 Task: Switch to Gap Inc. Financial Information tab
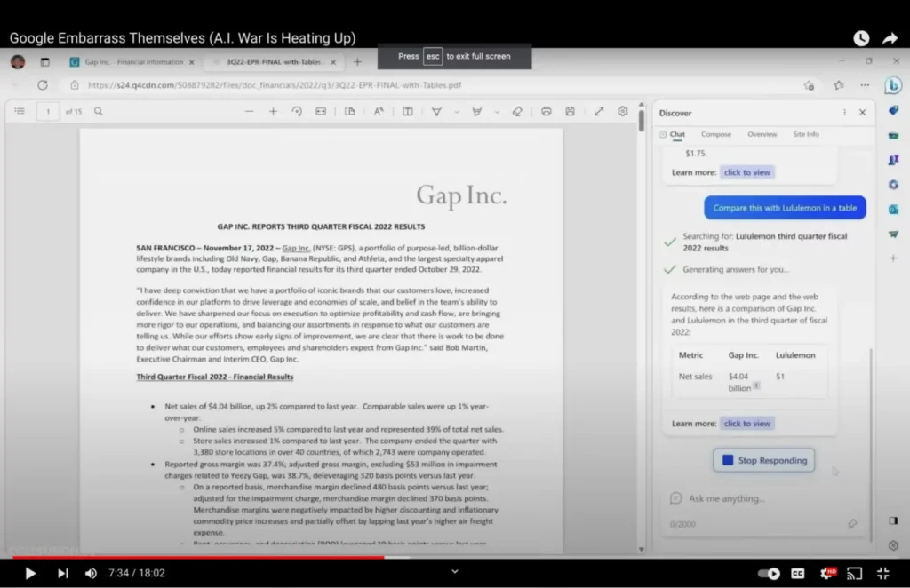point(133,62)
